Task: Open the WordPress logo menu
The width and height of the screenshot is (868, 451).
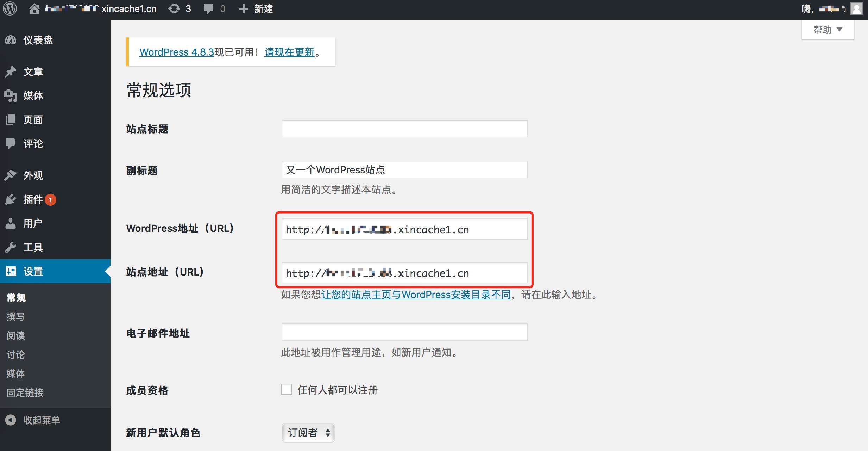Action: (x=10, y=8)
